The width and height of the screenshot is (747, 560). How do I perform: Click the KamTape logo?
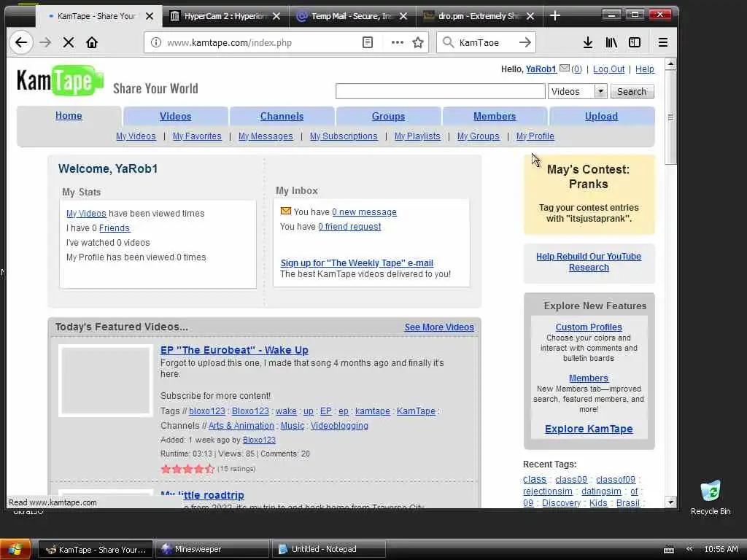(x=60, y=80)
